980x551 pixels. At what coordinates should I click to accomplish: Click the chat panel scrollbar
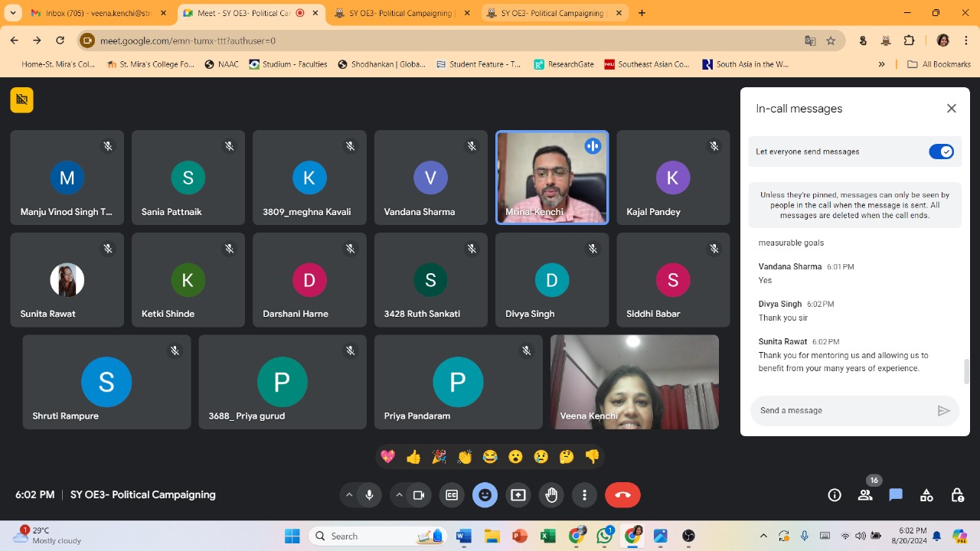pos(966,371)
